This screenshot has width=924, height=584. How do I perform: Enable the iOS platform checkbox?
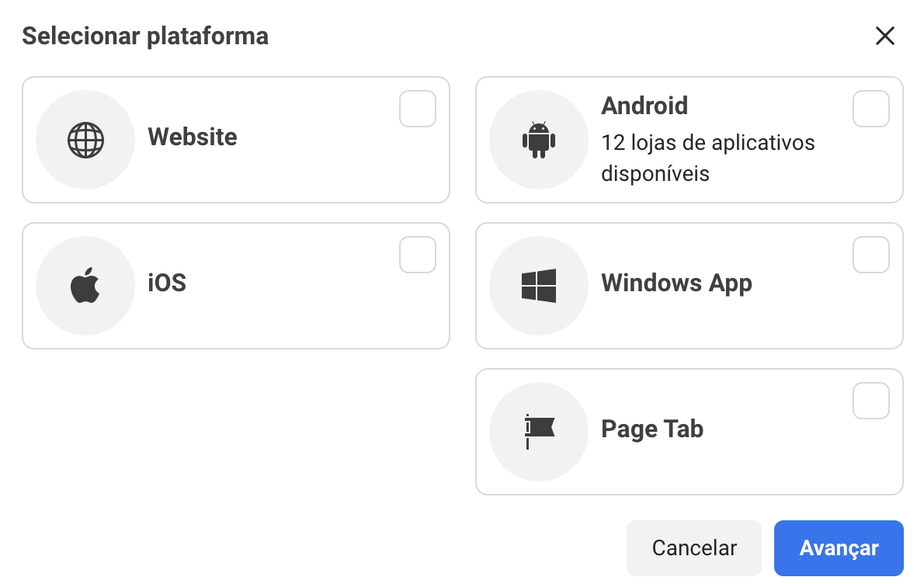click(x=418, y=255)
